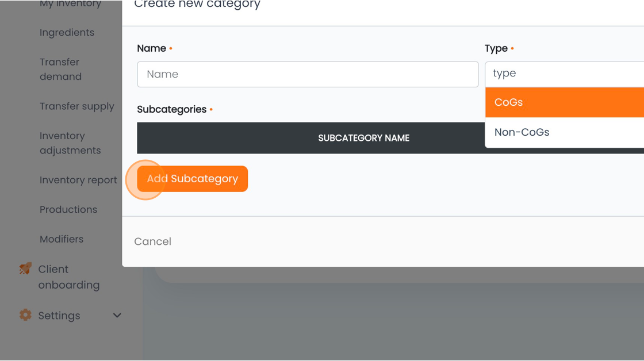Image resolution: width=644 pixels, height=361 pixels.
Task: Open the Client onboarding section
Action: tap(69, 277)
